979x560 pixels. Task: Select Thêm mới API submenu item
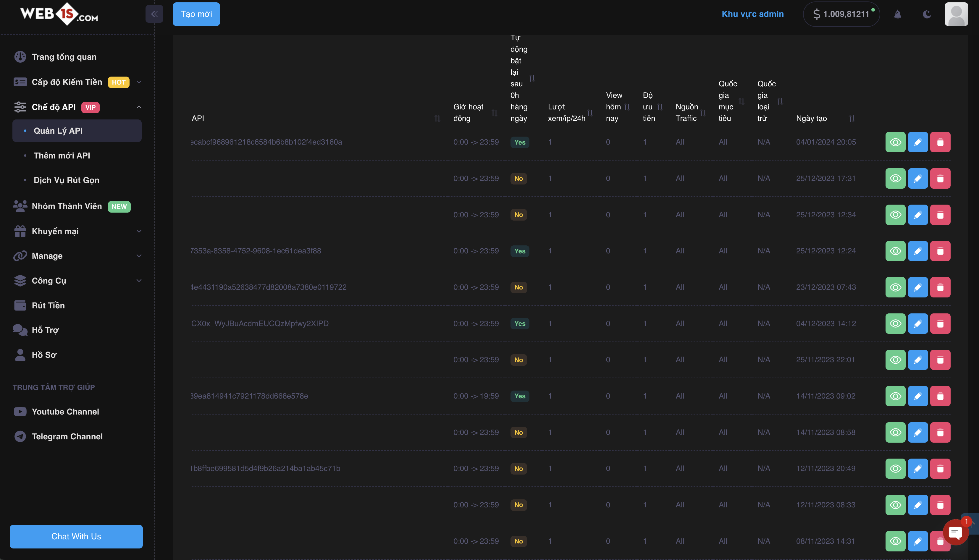click(62, 156)
